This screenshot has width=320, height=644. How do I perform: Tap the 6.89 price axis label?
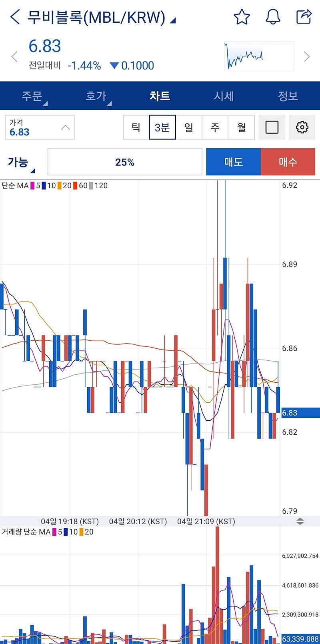290,264
